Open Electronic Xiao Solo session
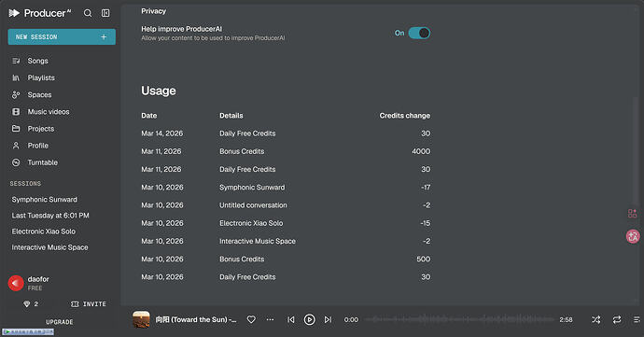The width and height of the screenshot is (644, 337). coord(44,232)
